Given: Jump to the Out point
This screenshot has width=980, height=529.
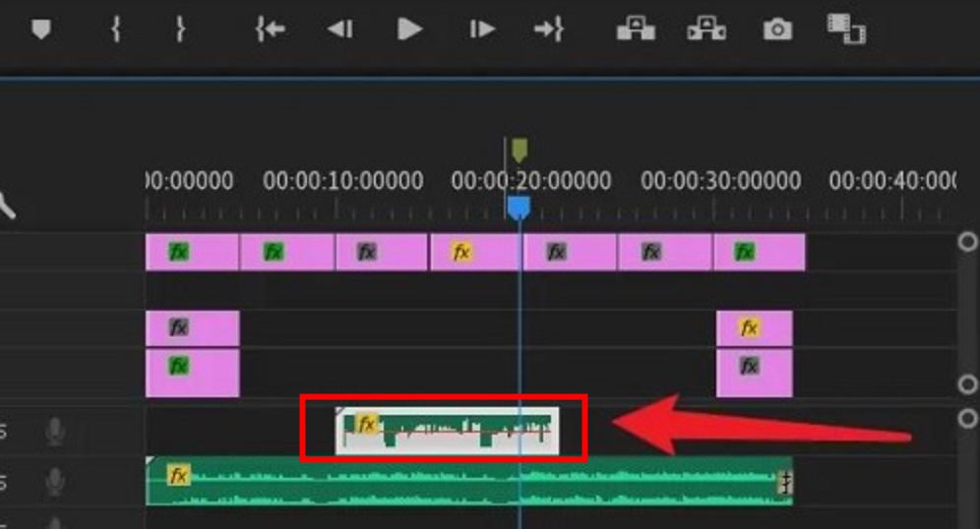Looking at the screenshot, I should point(548,29).
